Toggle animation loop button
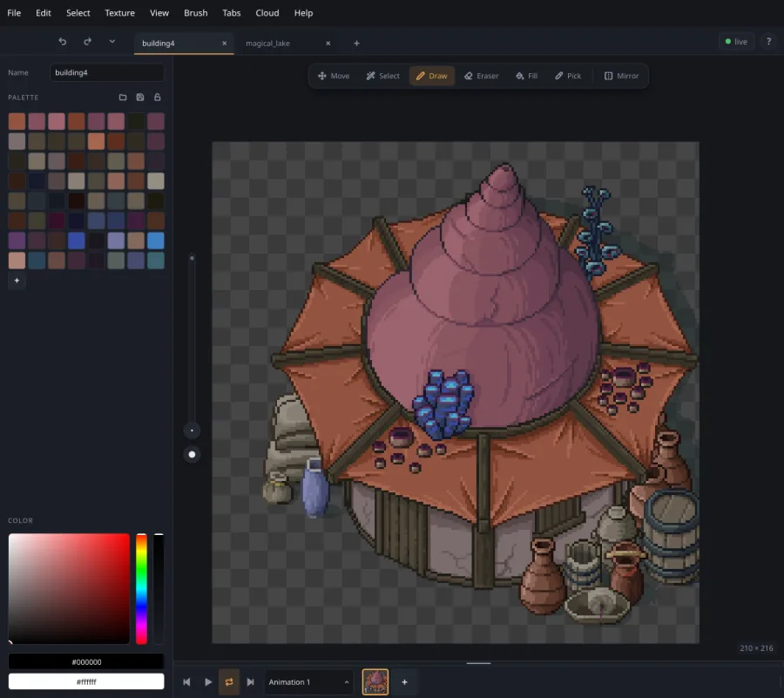784x698 pixels. coord(229,682)
